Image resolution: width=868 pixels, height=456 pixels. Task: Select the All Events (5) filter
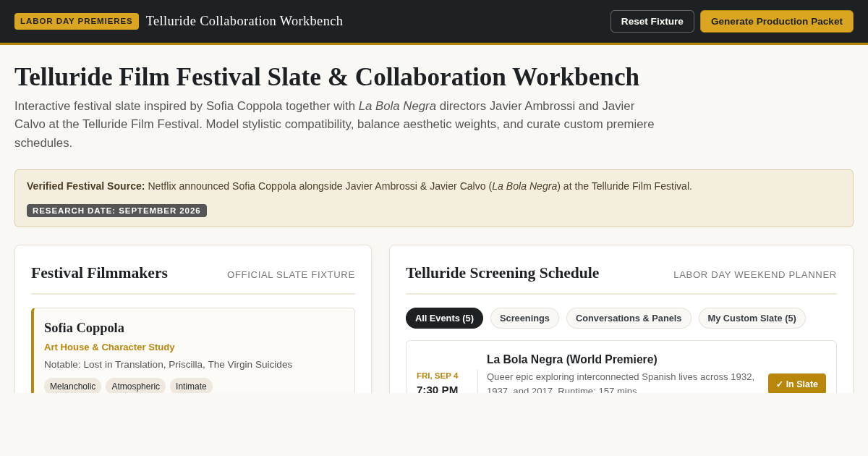pos(444,318)
